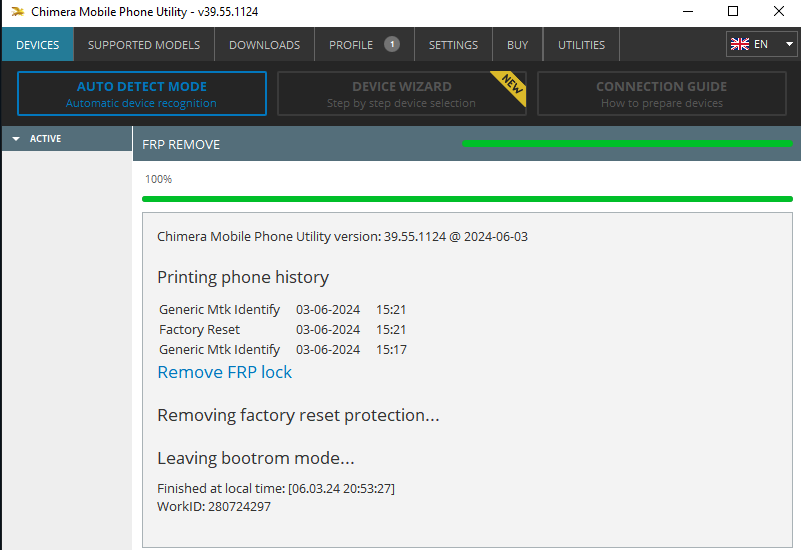Open the Supported Models tab

point(143,45)
